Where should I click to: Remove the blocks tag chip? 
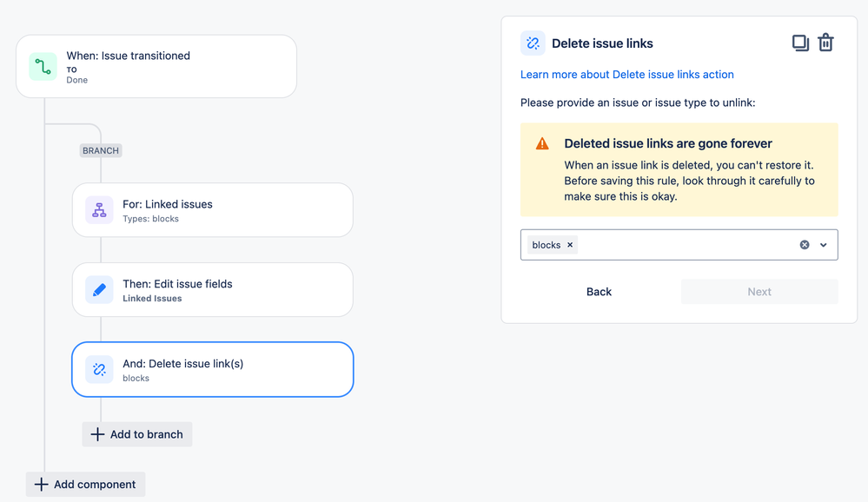pyautogui.click(x=570, y=245)
